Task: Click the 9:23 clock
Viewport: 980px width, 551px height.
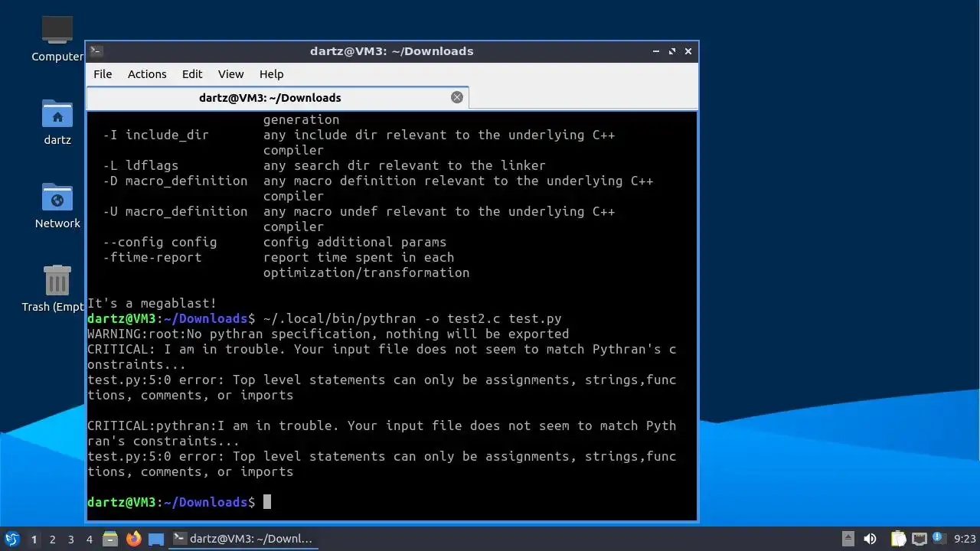Action: 965,539
